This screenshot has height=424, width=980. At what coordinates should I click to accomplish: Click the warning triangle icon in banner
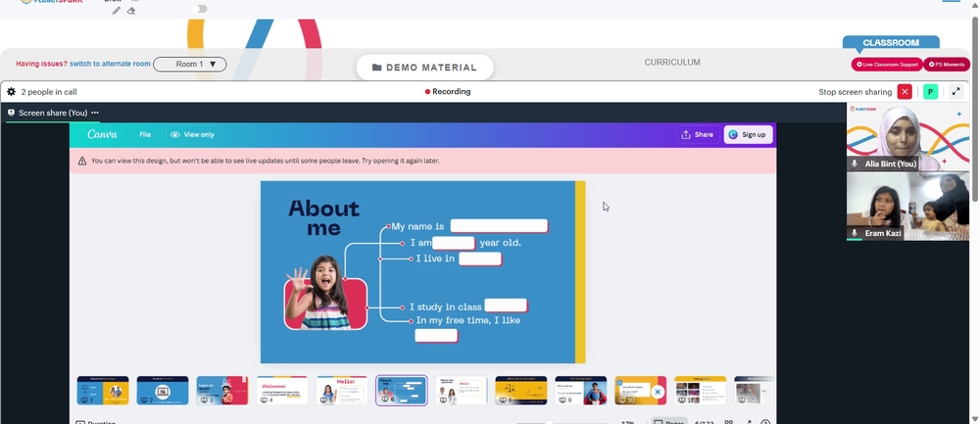coord(82,162)
